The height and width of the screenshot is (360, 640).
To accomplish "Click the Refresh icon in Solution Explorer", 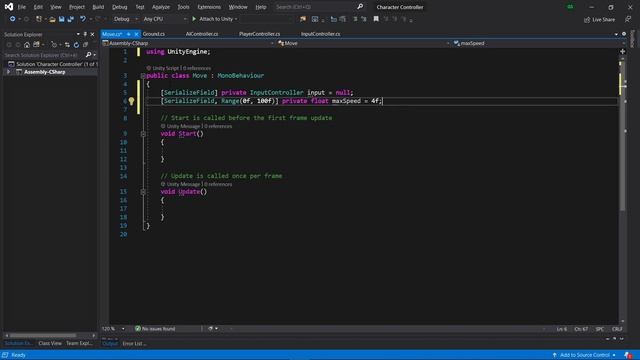I will (x=76, y=44).
